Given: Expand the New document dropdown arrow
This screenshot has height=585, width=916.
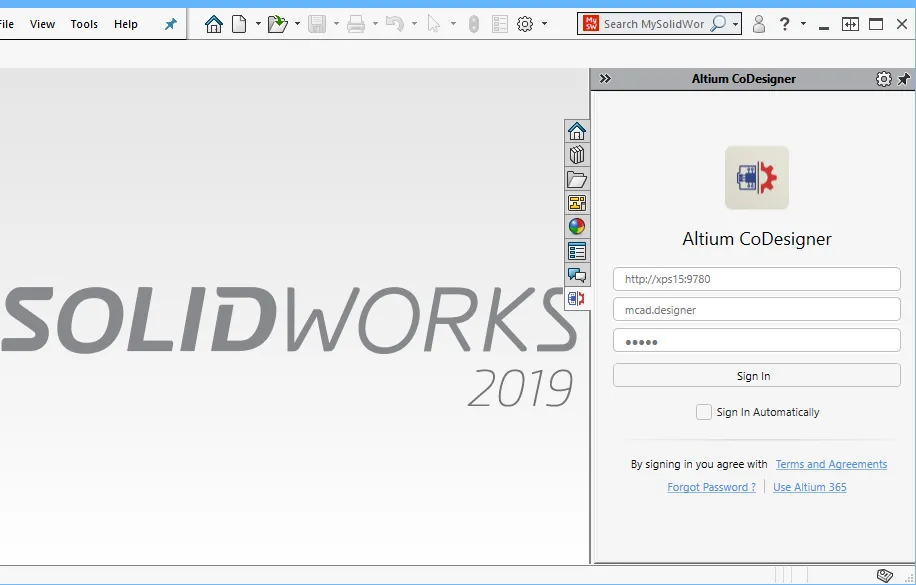Looking at the screenshot, I should tap(258, 24).
